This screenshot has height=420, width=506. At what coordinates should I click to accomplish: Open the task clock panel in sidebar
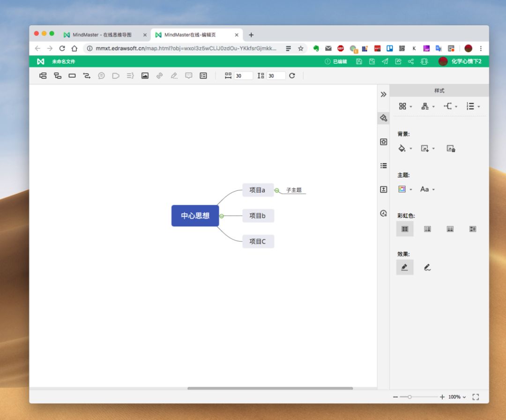pyautogui.click(x=383, y=213)
